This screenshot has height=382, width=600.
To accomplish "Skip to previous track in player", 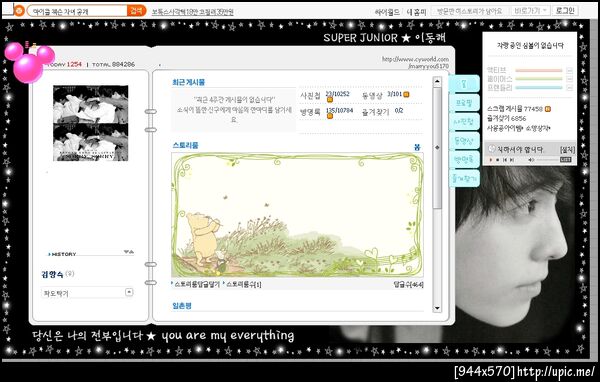I will [505, 160].
